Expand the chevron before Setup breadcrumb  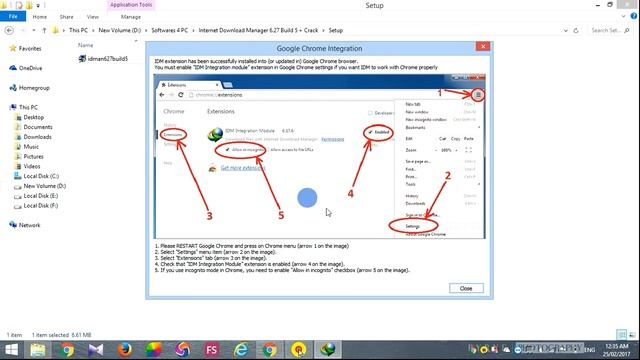(x=323, y=30)
